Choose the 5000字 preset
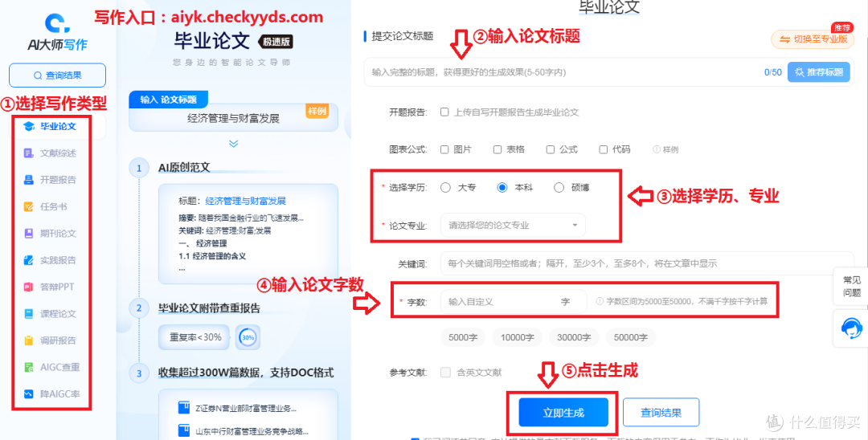The height and width of the screenshot is (440, 868). pos(463,337)
